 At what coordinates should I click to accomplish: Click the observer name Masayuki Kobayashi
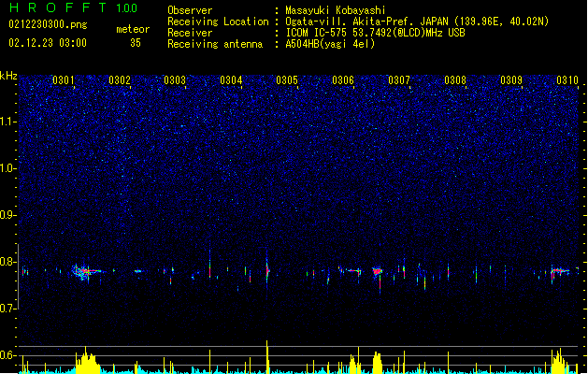(x=335, y=10)
